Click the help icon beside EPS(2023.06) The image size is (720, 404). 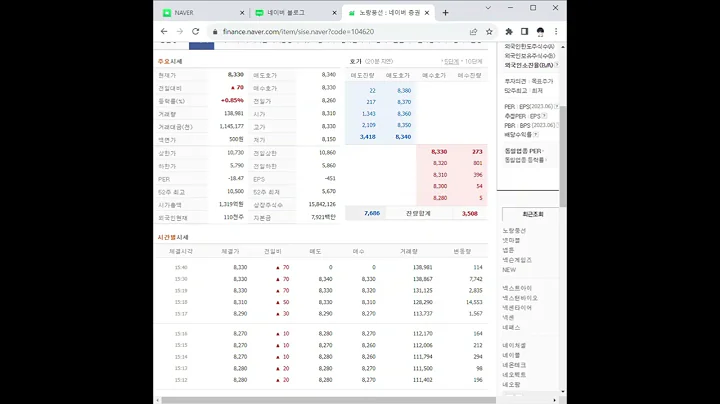(x=557, y=107)
